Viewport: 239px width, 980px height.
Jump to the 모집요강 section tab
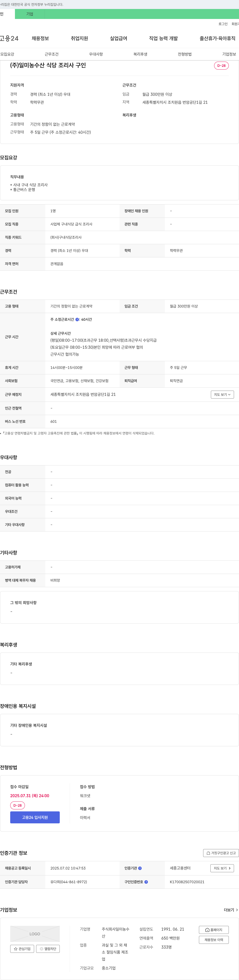pyautogui.click(x=7, y=54)
